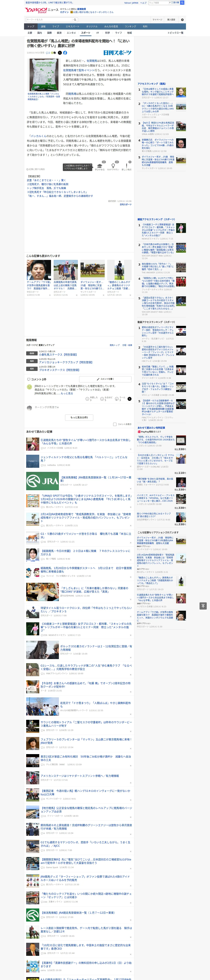
Task: Open the エキスパート tab
Action: pyautogui.click(x=72, y=27)
